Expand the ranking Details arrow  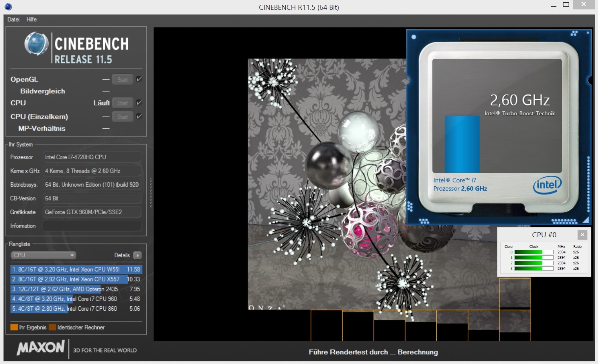(x=137, y=255)
